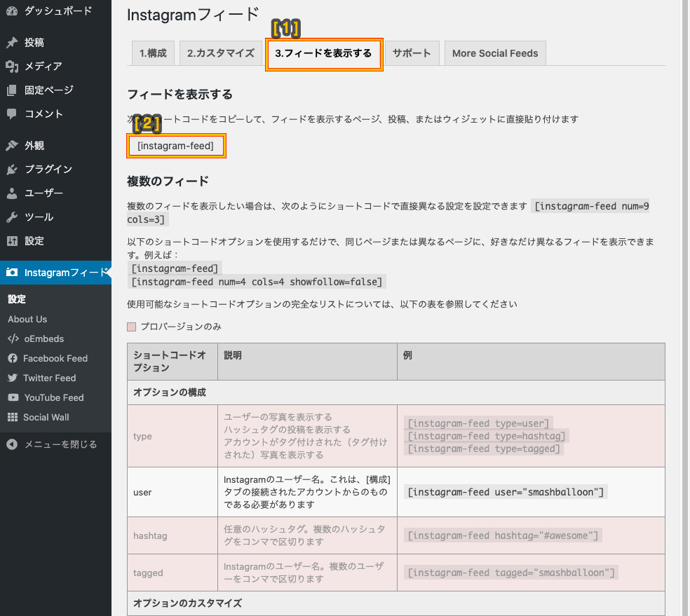Open the More Social Feeds tab
The width and height of the screenshot is (690, 616).
coord(495,53)
